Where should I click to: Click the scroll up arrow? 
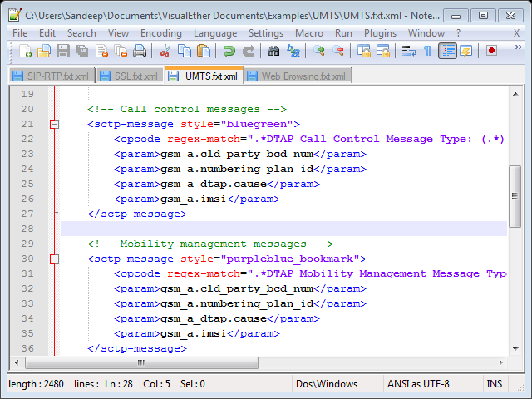point(515,94)
